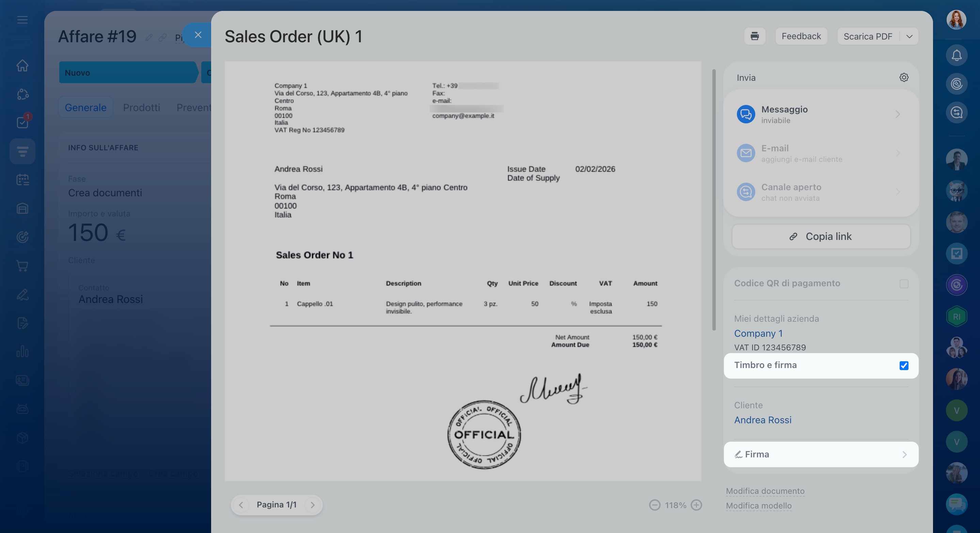Enable the Codice QR di pagamento checkbox
The height and width of the screenshot is (533, 980).
click(x=903, y=284)
